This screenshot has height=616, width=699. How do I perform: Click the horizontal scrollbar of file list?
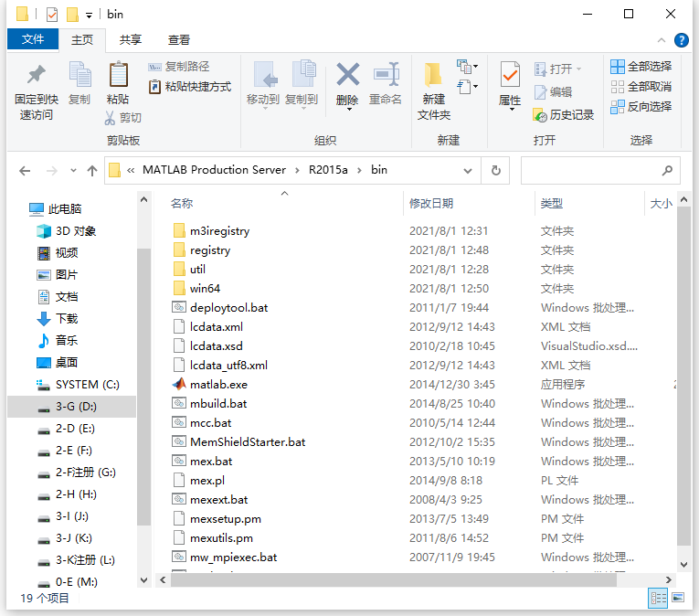tap(393, 579)
